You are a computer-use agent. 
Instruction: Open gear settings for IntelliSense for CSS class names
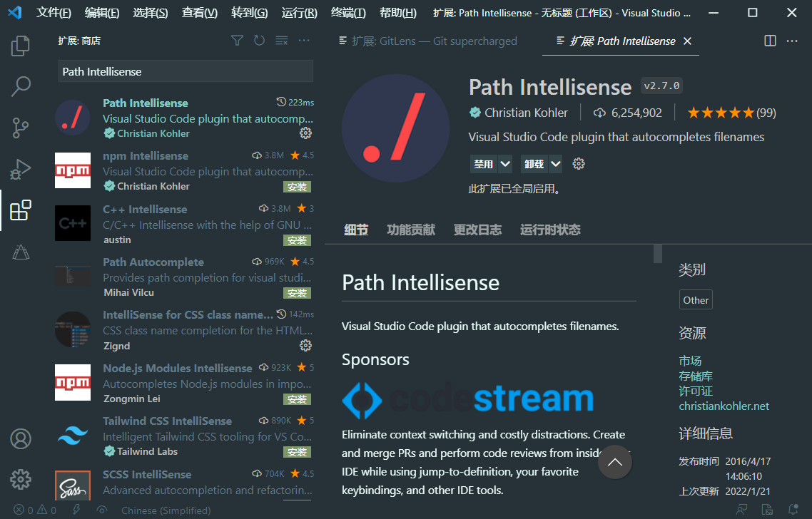[305, 345]
